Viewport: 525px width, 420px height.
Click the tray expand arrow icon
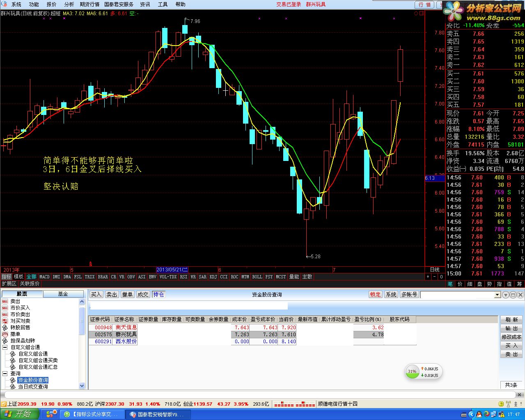click(472, 414)
